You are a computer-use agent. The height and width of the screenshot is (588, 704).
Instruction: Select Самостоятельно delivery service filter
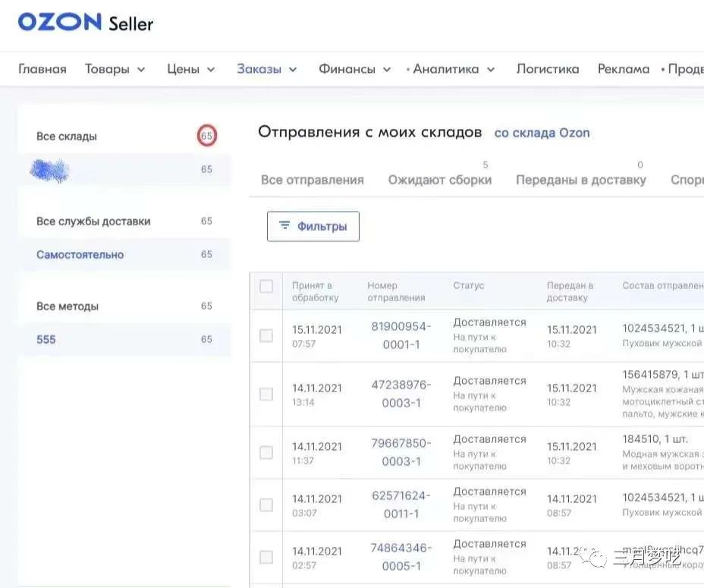click(x=80, y=255)
